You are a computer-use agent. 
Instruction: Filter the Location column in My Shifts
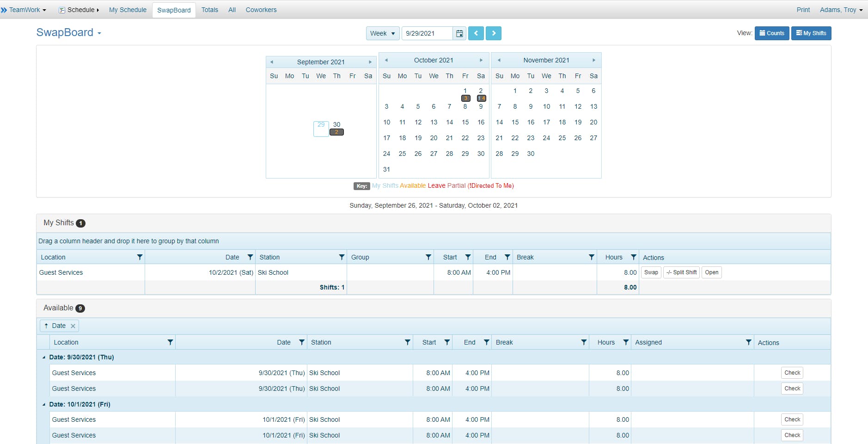[x=139, y=257]
